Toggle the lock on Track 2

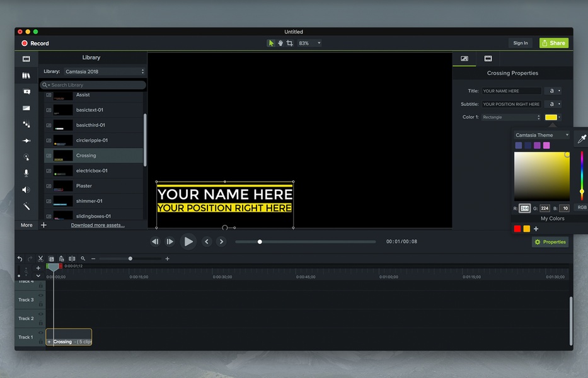(x=41, y=323)
